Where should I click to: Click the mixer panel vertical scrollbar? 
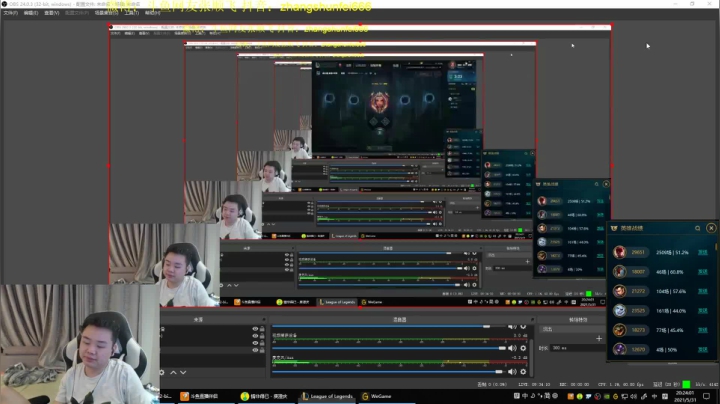click(531, 358)
